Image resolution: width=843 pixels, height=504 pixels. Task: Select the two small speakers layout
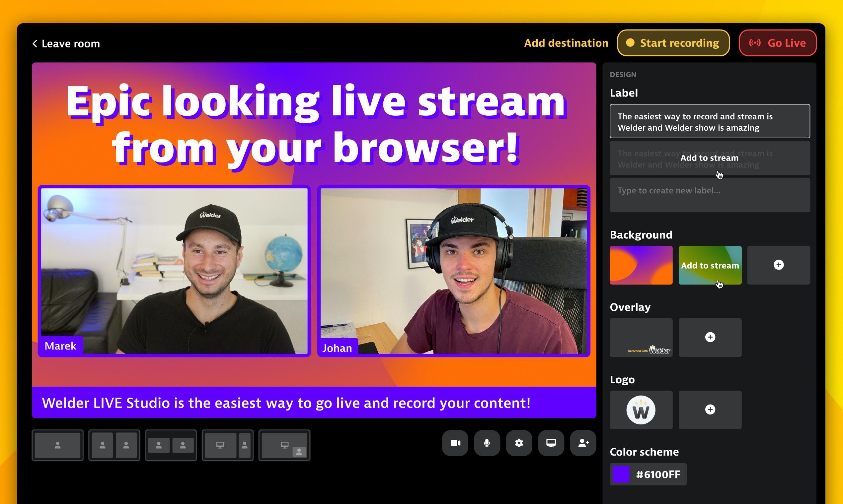click(171, 445)
